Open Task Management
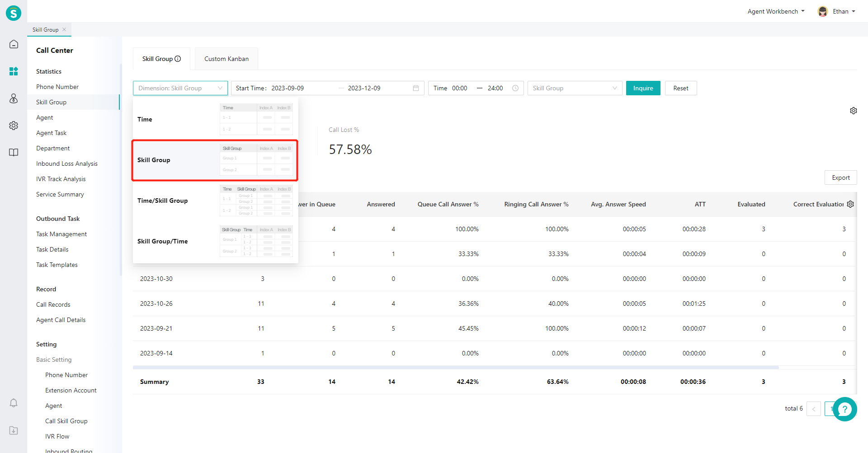 coord(61,234)
